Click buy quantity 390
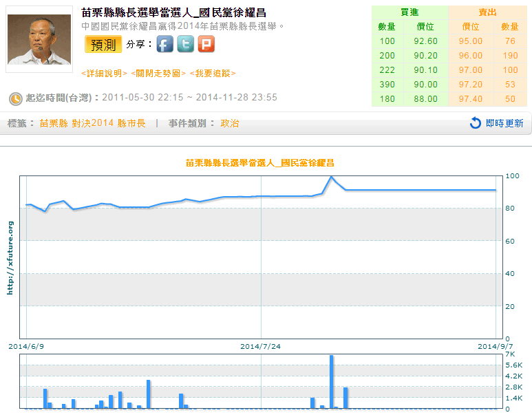 (387, 85)
